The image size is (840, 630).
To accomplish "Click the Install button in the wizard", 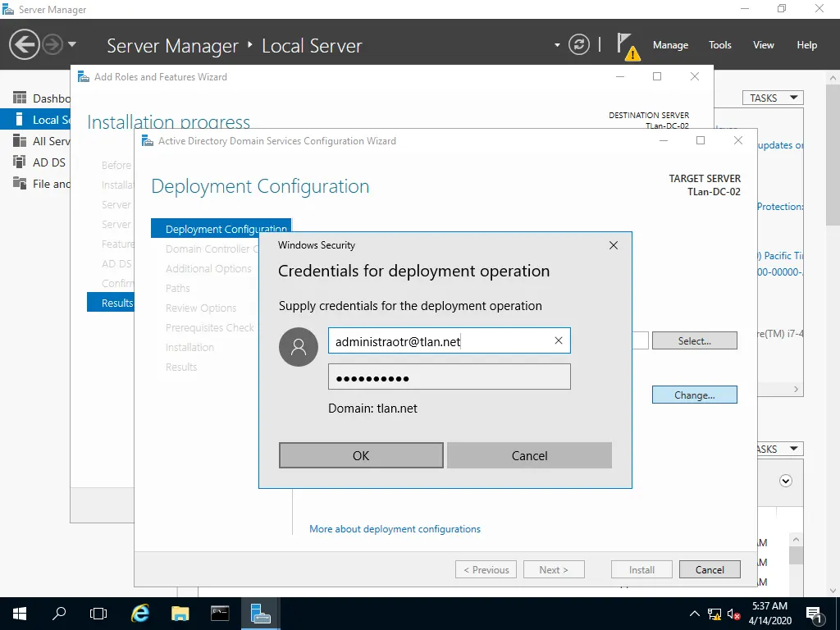I will point(641,569).
